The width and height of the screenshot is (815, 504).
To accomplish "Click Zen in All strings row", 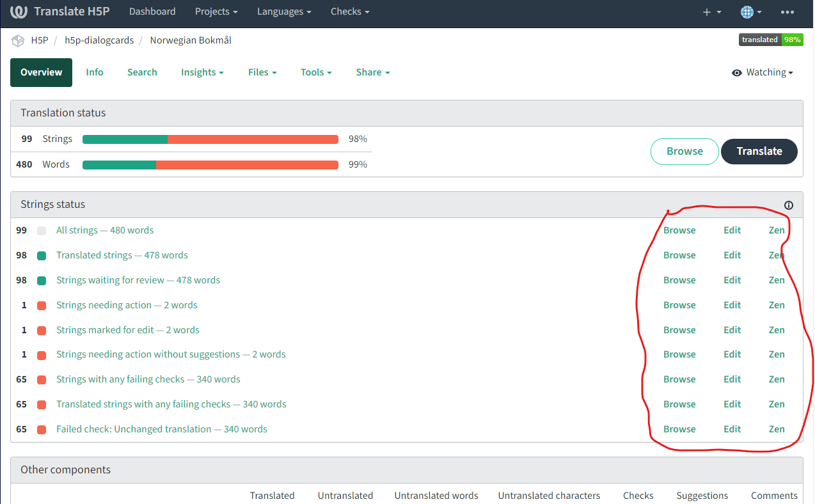I will 777,230.
